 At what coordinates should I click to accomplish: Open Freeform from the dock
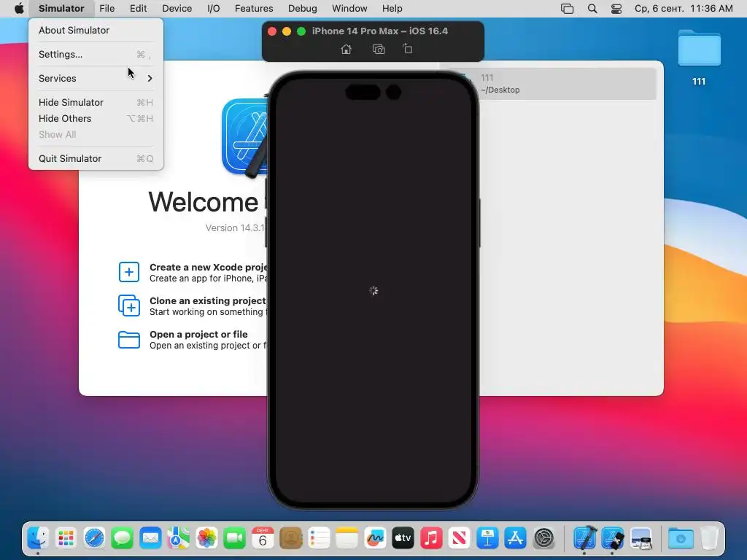[375, 539]
